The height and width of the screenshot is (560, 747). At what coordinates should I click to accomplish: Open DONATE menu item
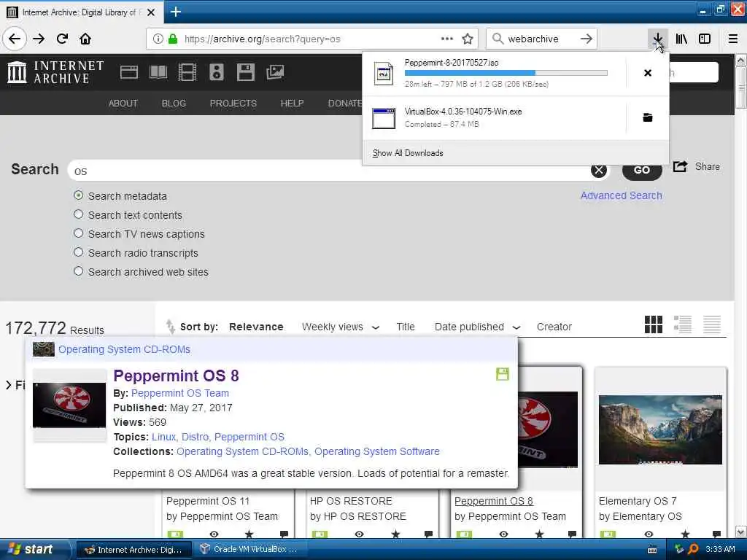coord(345,104)
